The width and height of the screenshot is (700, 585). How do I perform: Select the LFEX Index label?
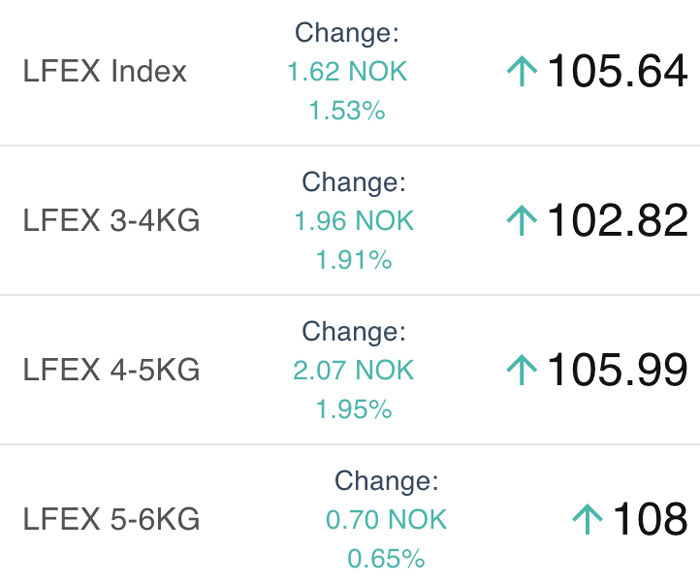105,72
